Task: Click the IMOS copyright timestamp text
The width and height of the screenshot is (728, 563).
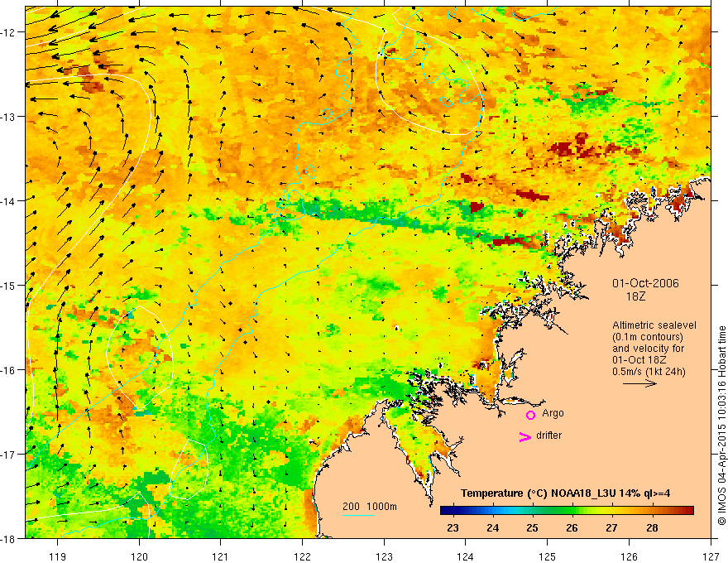Action: [x=721, y=426]
